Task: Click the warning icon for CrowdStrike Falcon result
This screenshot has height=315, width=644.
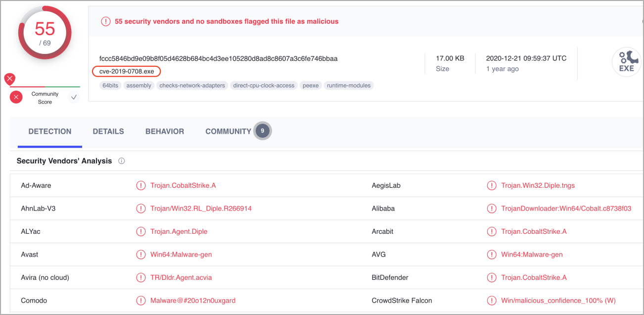Action: [492, 301]
